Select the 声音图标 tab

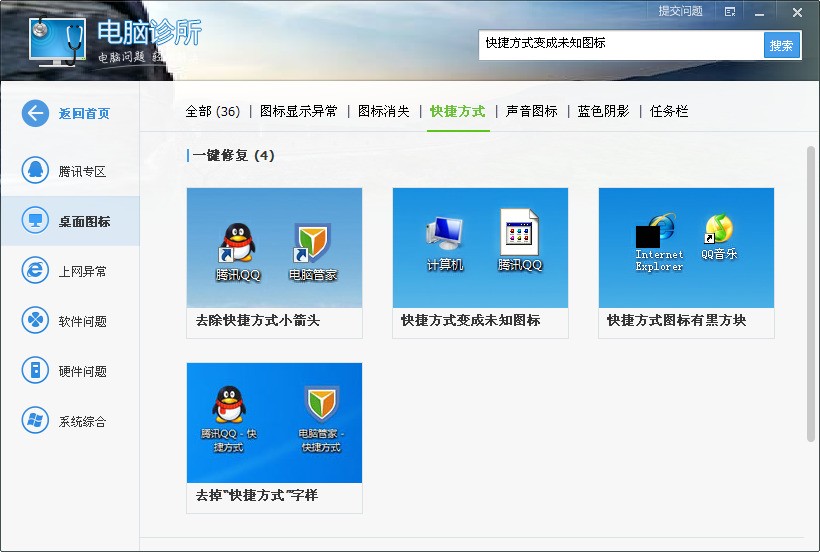click(531, 111)
